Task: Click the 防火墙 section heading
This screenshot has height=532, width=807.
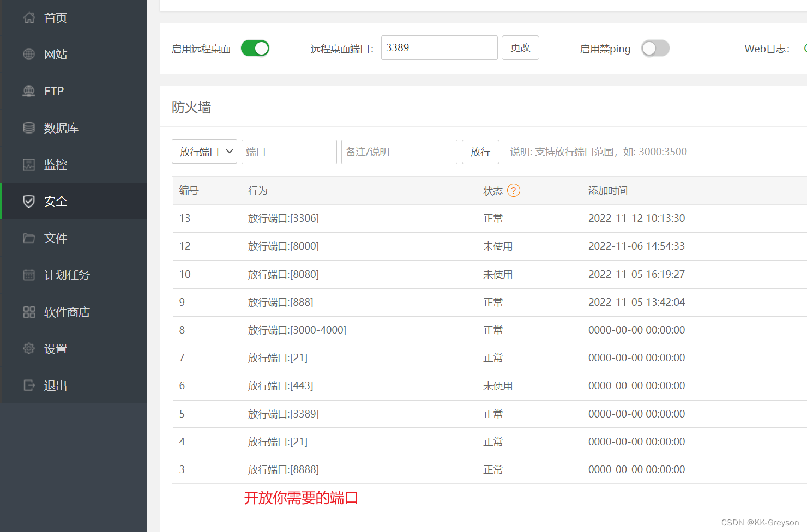Action: coord(191,107)
